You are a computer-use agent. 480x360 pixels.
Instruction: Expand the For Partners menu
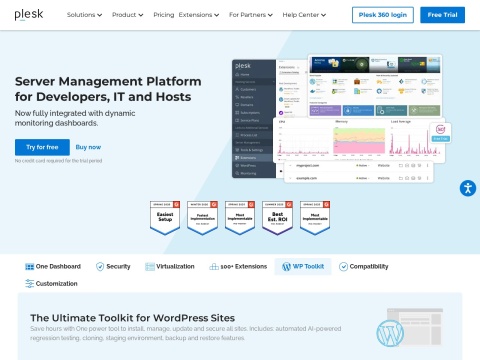pyautogui.click(x=251, y=15)
